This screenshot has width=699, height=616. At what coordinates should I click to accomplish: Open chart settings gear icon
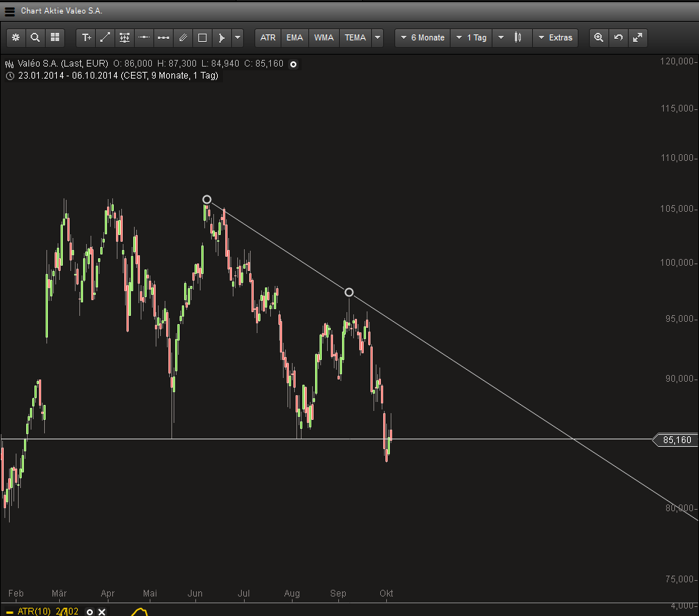point(16,37)
